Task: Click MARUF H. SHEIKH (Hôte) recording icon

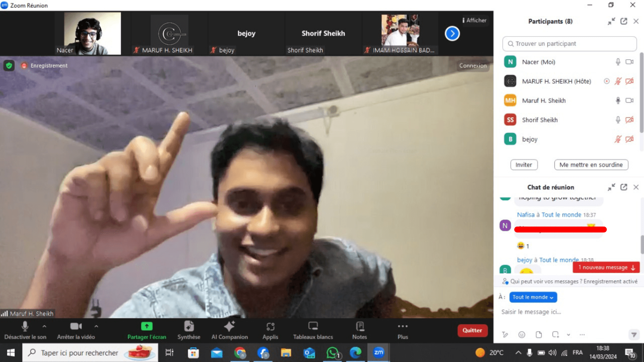Action: click(606, 81)
